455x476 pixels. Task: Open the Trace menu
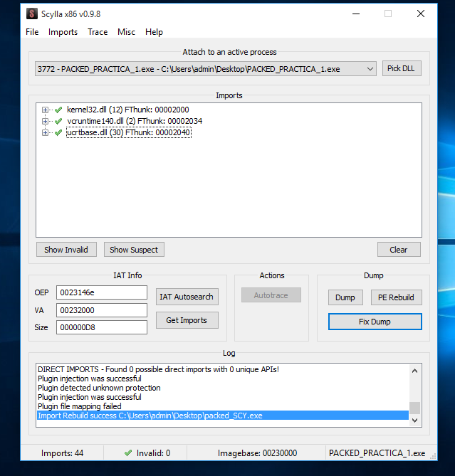coord(98,32)
